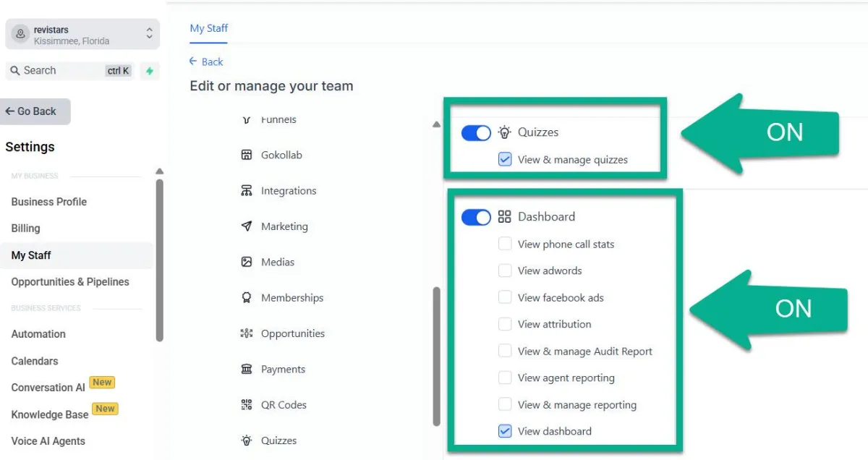This screenshot has height=460, width=868.
Task: Click the permissions panel scroll-up triangle
Action: coord(436,125)
